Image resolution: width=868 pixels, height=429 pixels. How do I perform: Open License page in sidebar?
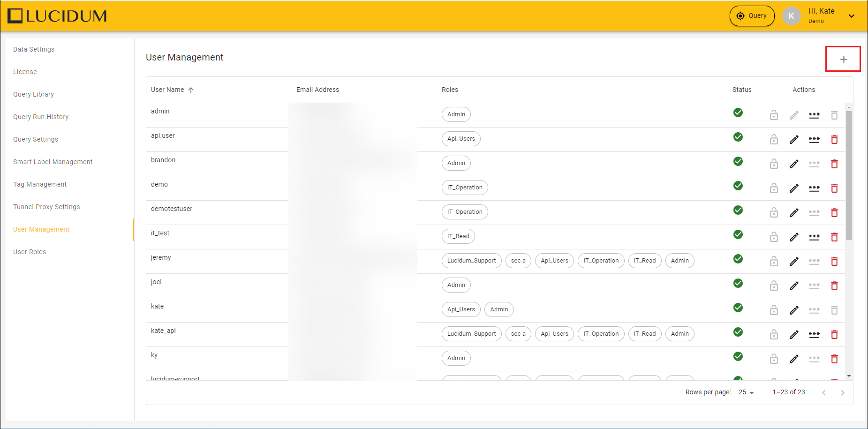tap(25, 72)
